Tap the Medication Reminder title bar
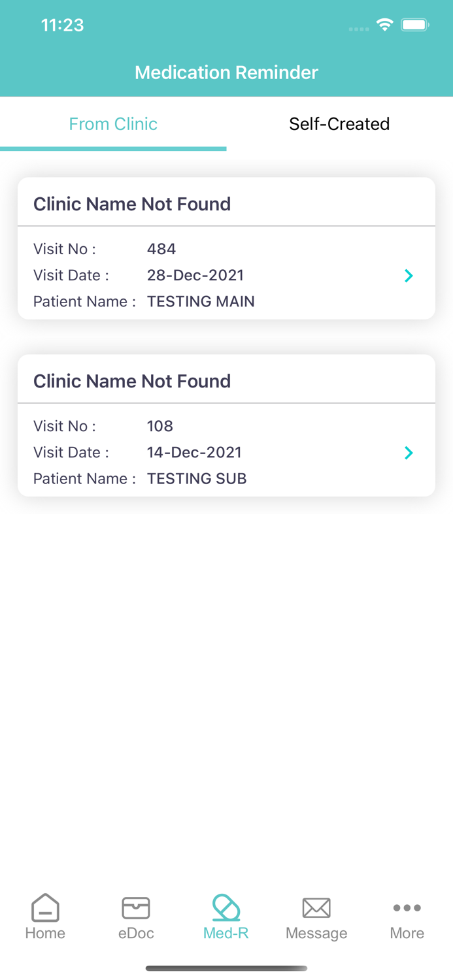This screenshot has height=980, width=453. click(x=226, y=73)
